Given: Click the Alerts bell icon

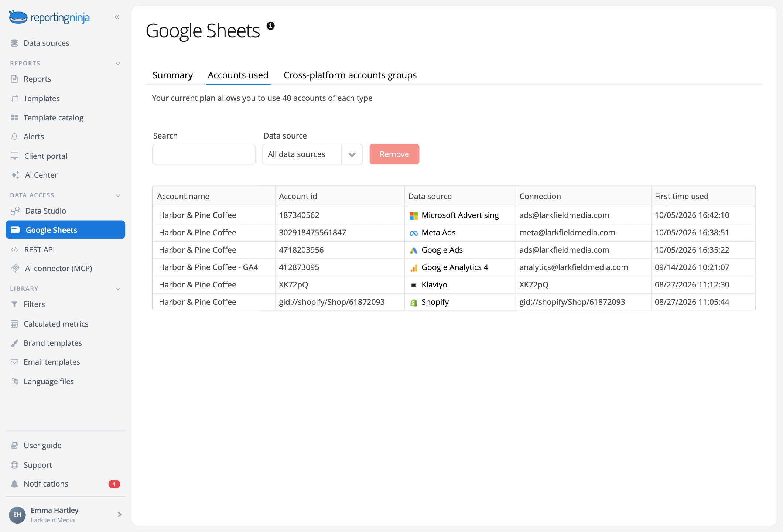Looking at the screenshot, I should click(x=14, y=137).
